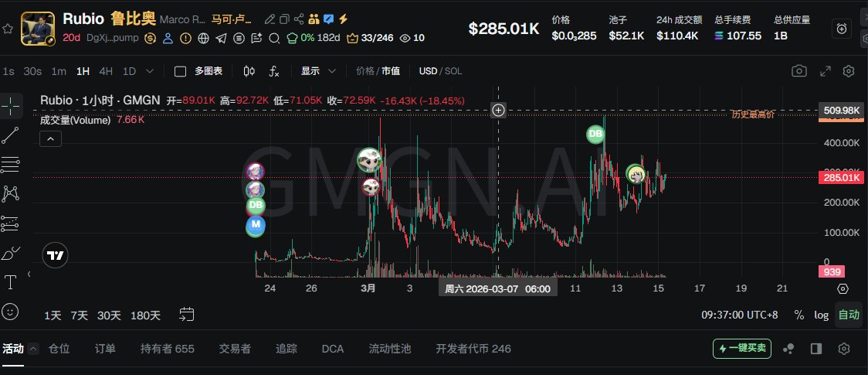Screen dimensions: 868x375
Task: Click the orange dollar coin icon
Action: [x=150, y=38]
